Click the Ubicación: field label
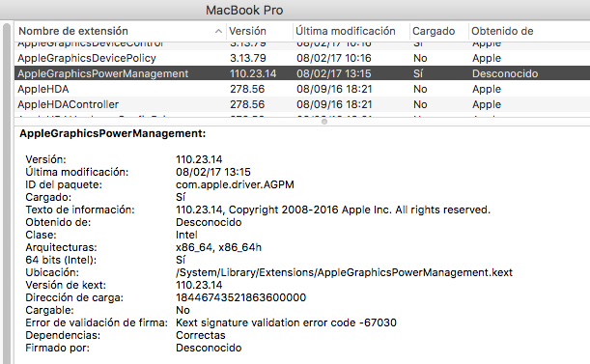This screenshot has width=590, height=364. click(x=52, y=272)
